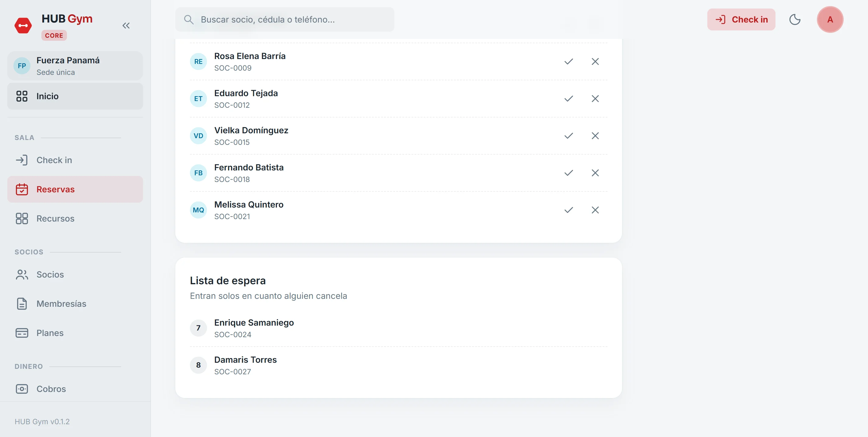Click the X next to Fernando Batista
Viewport: 868px width, 437px height.
point(595,173)
